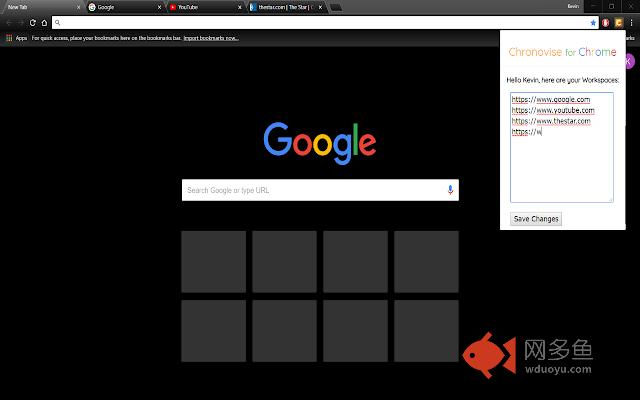Click the Search Google or type URL box
This screenshot has width=640, height=400.
click(320, 190)
